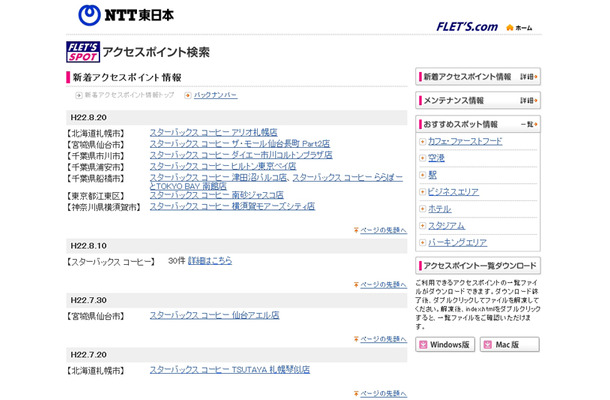Select the H22.8.10 date heading
Screen dimensions: 610x400
89,246
